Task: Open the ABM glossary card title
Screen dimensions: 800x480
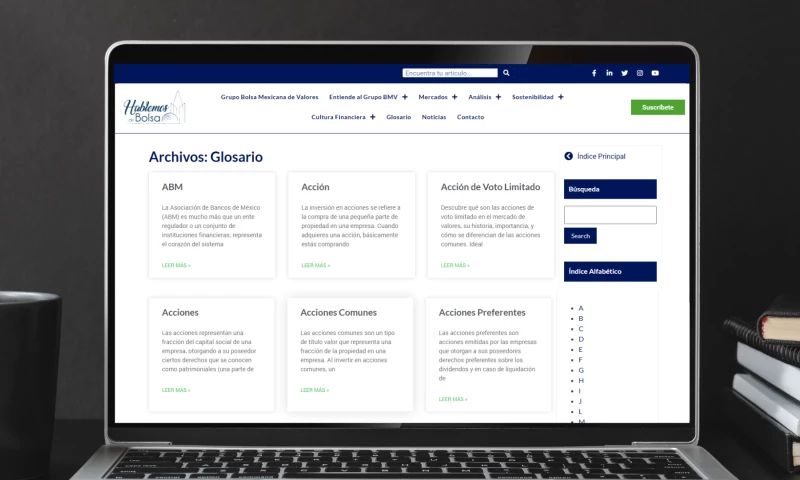Action: tap(172, 187)
